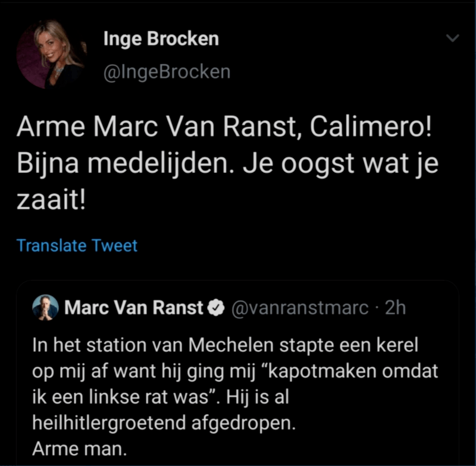476x466 pixels.
Task: Open the Inge Brocken display name
Action: pyautogui.click(x=161, y=39)
